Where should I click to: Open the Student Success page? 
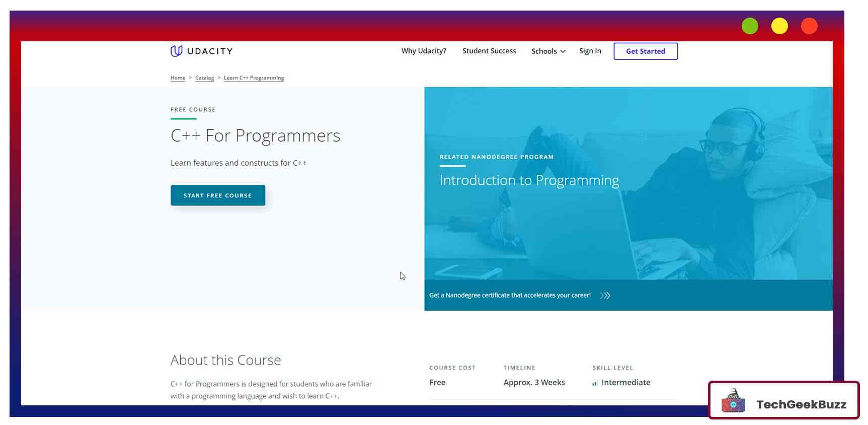[489, 51]
